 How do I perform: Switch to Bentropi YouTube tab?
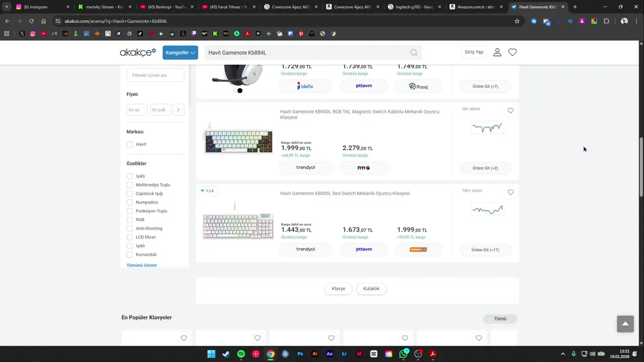(x=167, y=7)
